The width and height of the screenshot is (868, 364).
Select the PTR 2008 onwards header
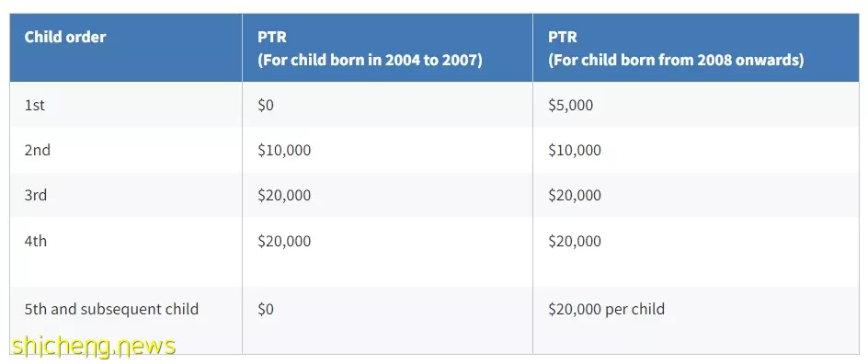pyautogui.click(x=676, y=48)
